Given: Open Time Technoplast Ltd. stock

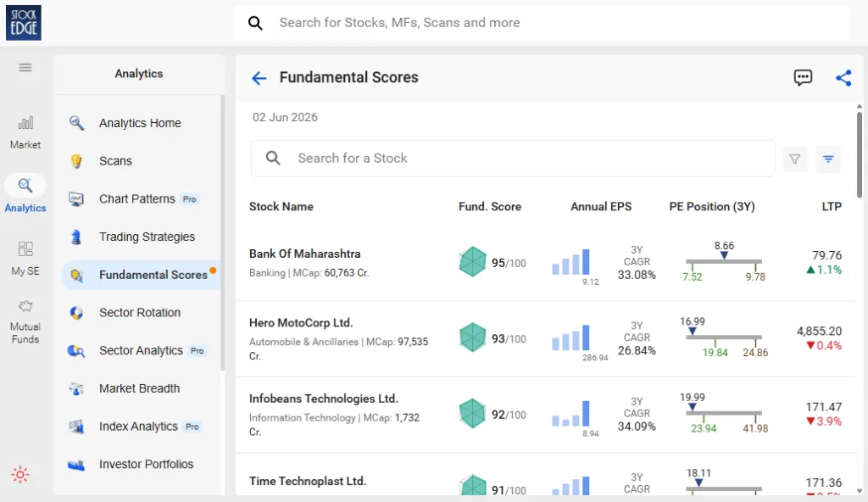Looking at the screenshot, I should click(x=307, y=481).
